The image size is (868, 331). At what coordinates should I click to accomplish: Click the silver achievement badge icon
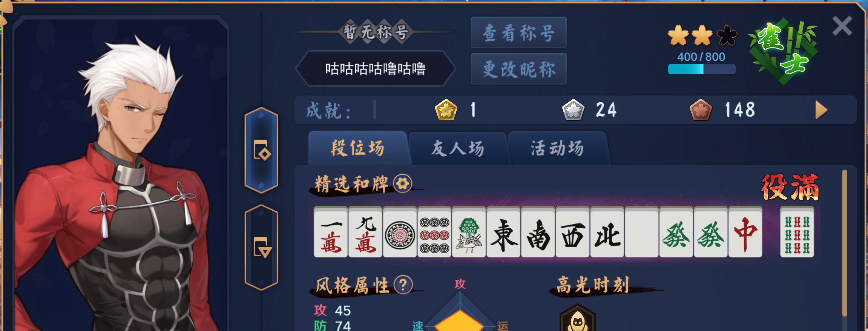click(x=573, y=110)
